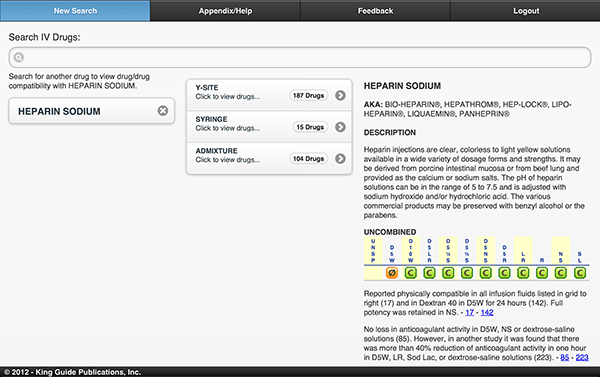Click green compatible icon under D10W

tap(411, 273)
